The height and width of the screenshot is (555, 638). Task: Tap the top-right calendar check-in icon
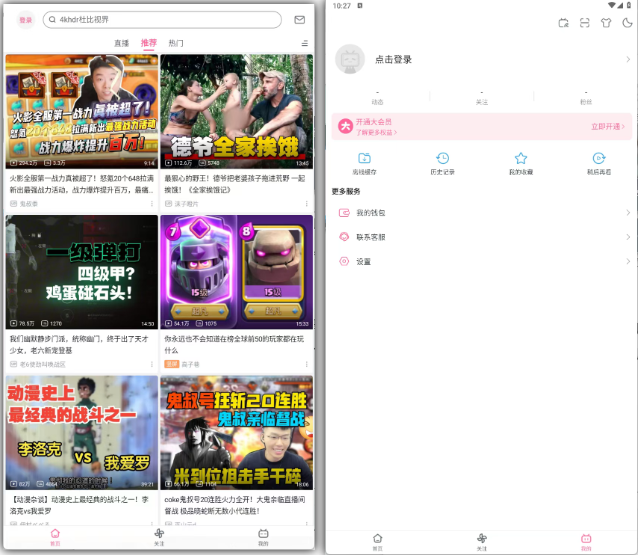click(563, 22)
